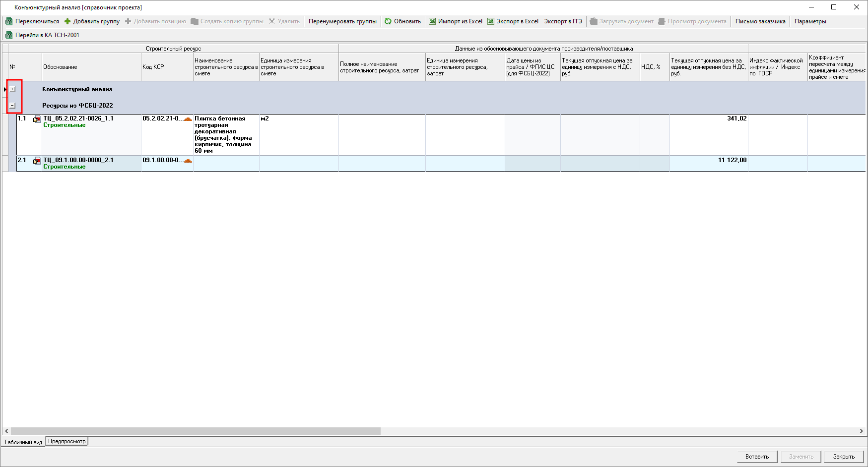Switch to the Предпросмотр tab
Screen dimensions: 868x467
click(67, 441)
